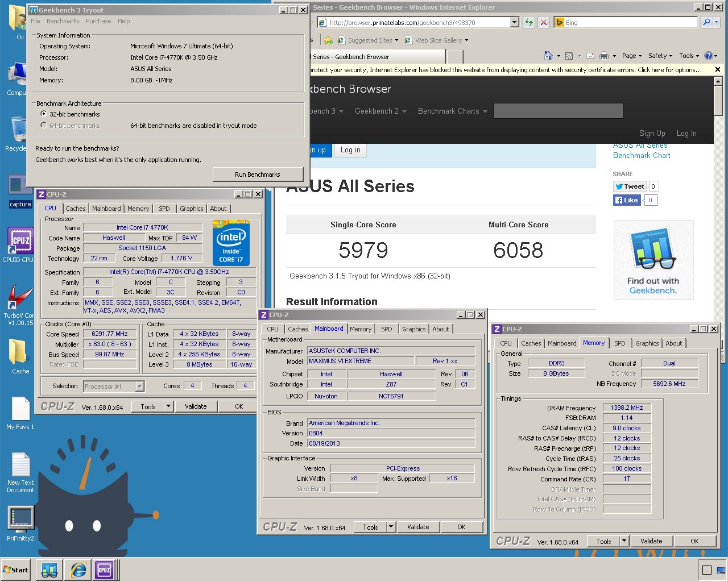Click the Twitter Tweet button icon
This screenshot has width=728, height=582.
click(x=630, y=186)
